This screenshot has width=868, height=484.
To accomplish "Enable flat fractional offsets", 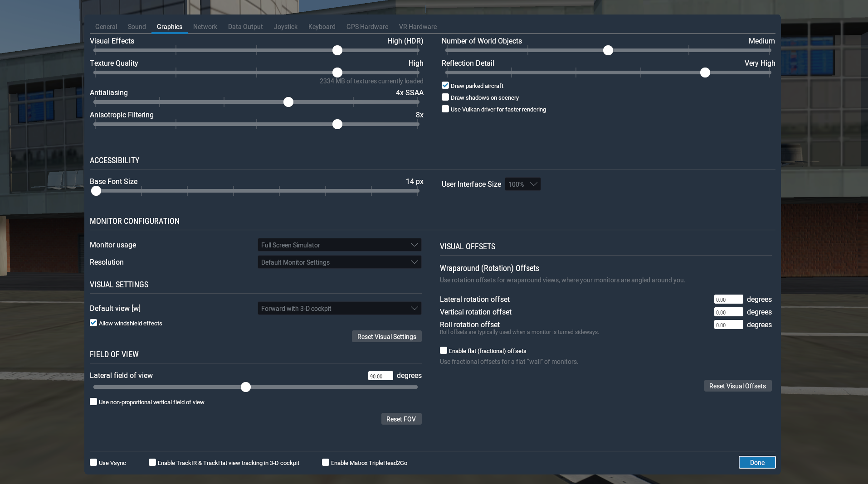I will (x=443, y=350).
